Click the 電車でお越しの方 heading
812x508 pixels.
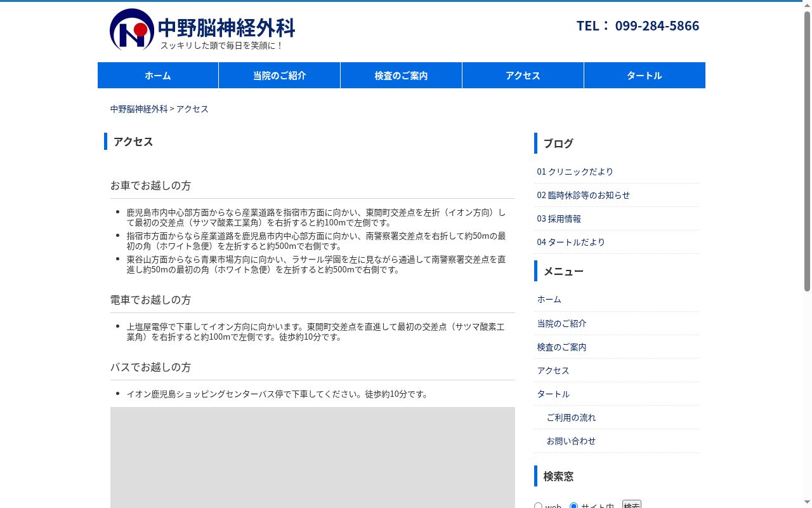(x=150, y=300)
